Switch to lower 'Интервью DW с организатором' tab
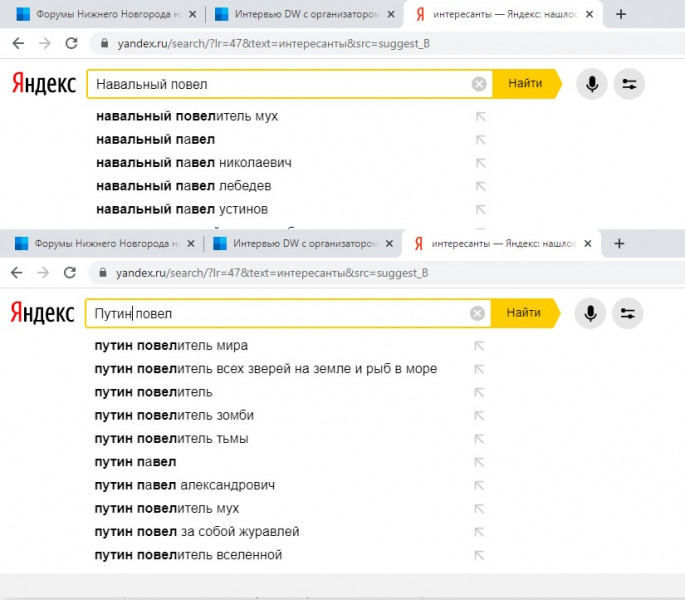685x600 pixels. 303,244
